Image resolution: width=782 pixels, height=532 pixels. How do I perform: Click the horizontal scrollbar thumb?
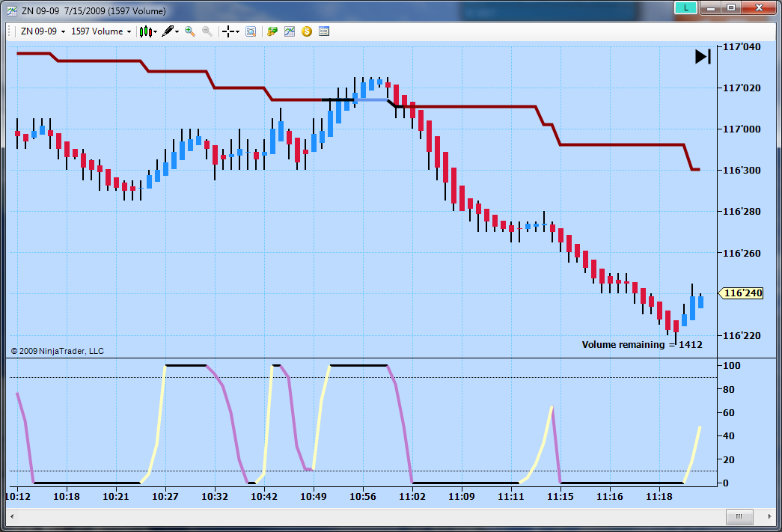(x=739, y=516)
